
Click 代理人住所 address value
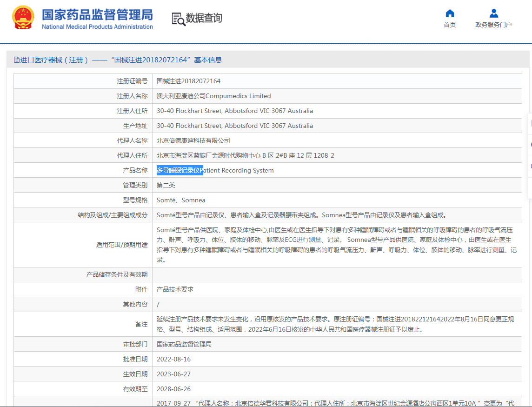[x=245, y=155]
